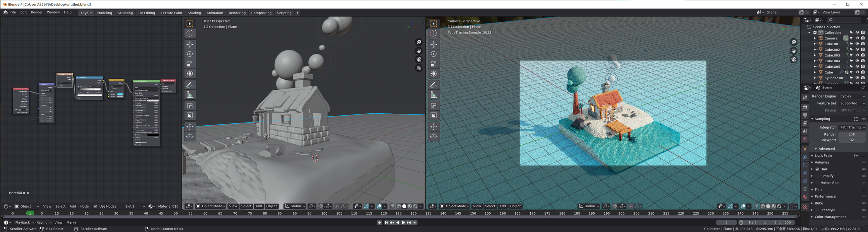Open Render Engine Cycles dropdown

(x=853, y=96)
